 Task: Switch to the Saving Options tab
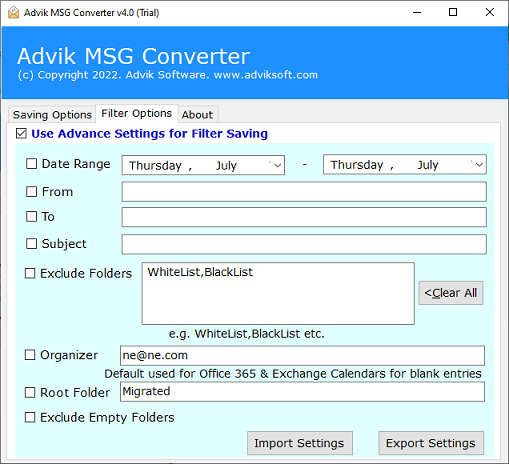click(x=52, y=115)
